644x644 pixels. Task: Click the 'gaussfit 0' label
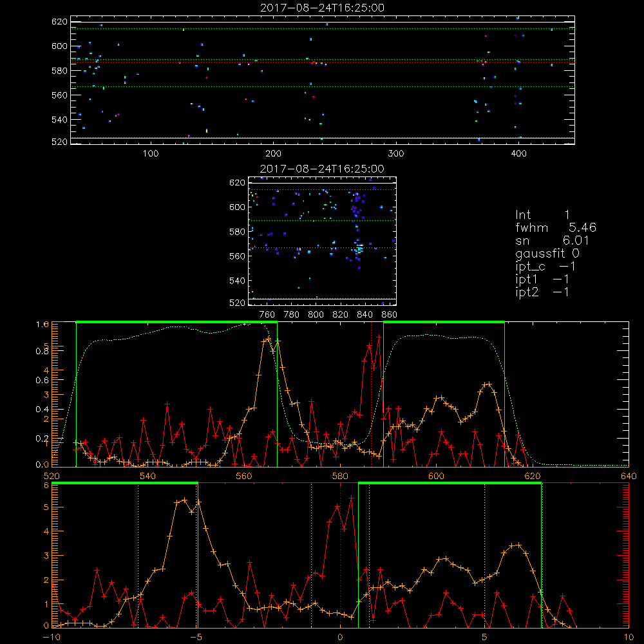tap(547, 253)
